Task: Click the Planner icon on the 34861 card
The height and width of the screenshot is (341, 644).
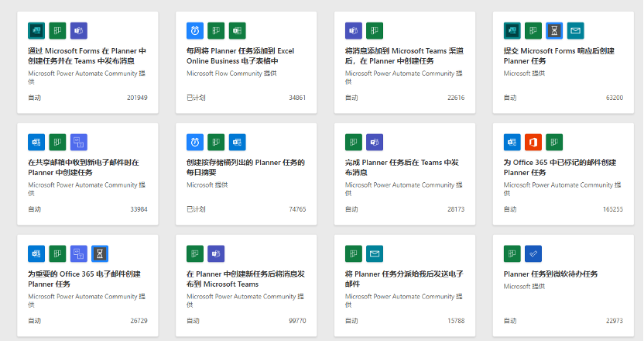Action: pos(216,30)
